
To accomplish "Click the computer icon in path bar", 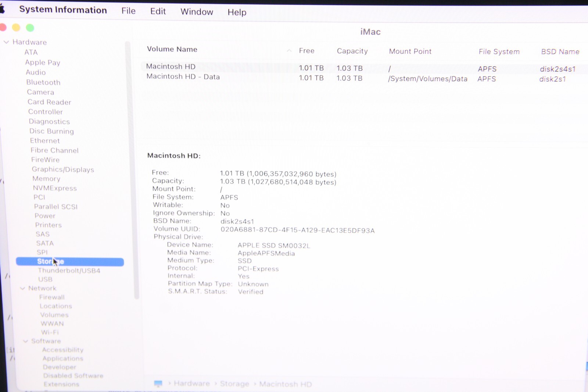I will 158,384.
